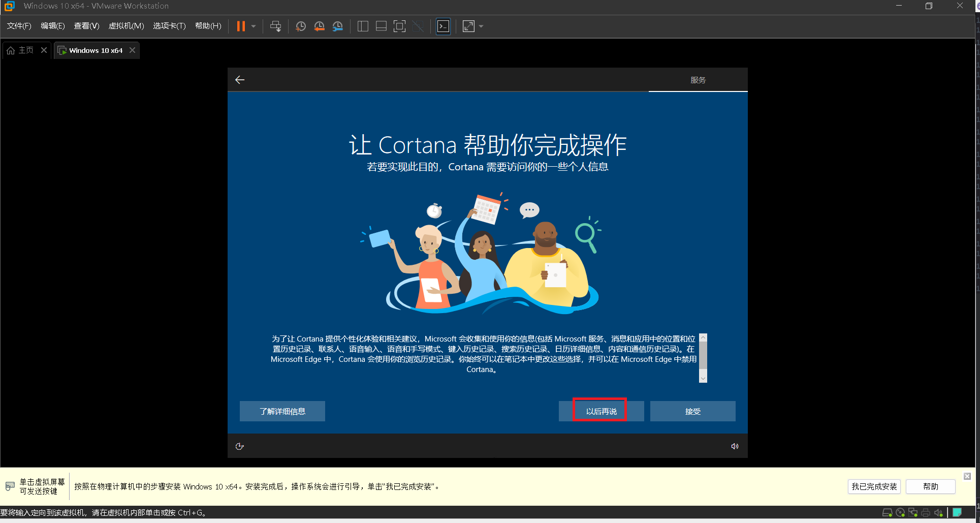This screenshot has width=980, height=523.
Task: Click the sound card status icon
Action: (x=938, y=512)
